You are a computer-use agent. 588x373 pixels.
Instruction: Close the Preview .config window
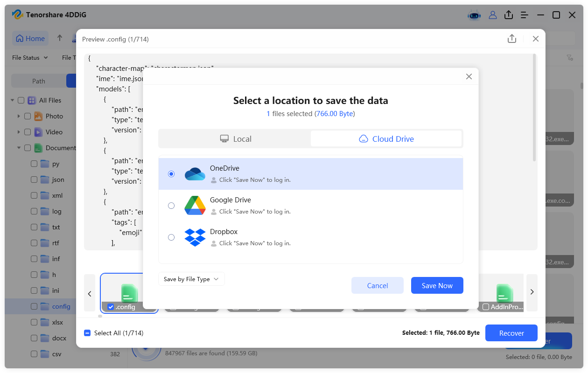pyautogui.click(x=536, y=39)
